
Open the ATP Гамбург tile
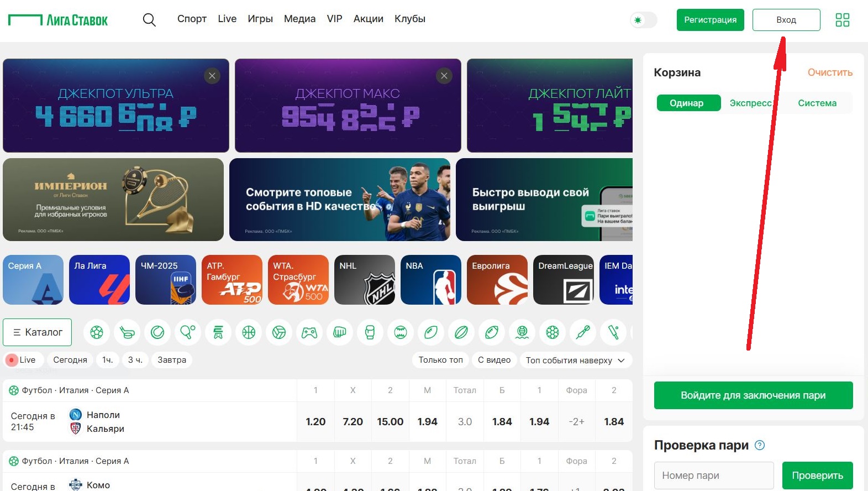point(232,280)
